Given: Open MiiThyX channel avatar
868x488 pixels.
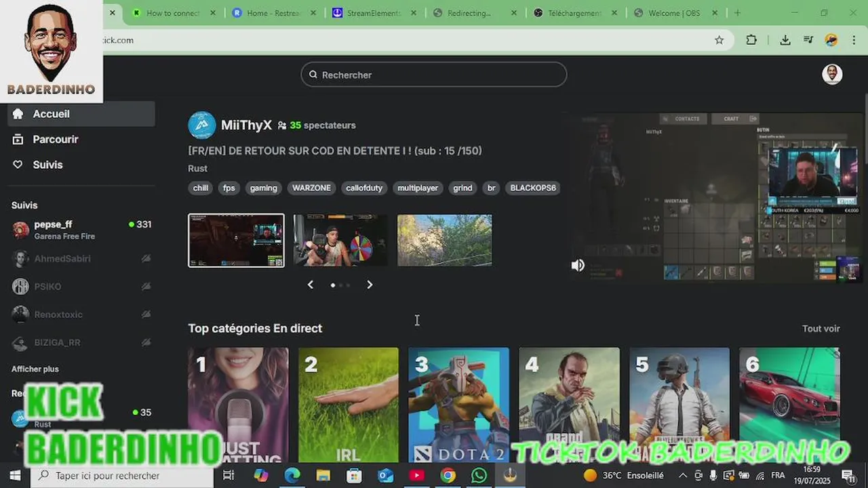Looking at the screenshot, I should [x=201, y=125].
